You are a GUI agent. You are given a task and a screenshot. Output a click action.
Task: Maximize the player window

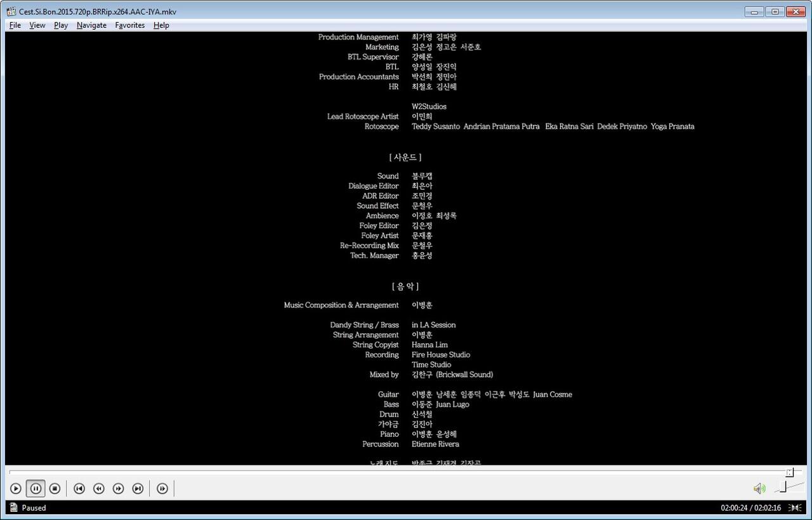coord(775,11)
